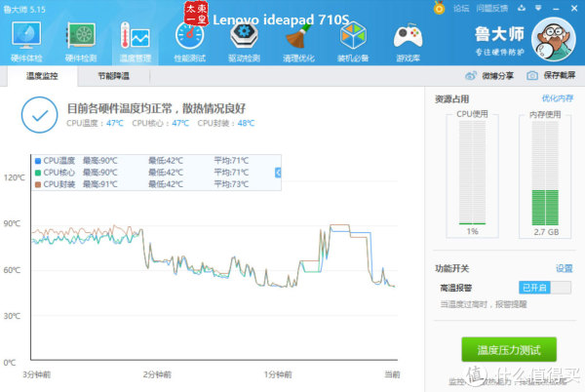Open 硬件体检 hardware checkup icon
The width and height of the screenshot is (585, 392).
[26, 35]
